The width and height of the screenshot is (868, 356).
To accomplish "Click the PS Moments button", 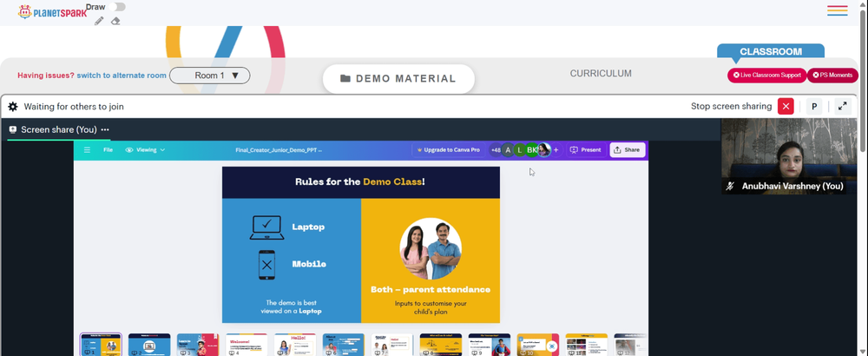I will point(832,76).
